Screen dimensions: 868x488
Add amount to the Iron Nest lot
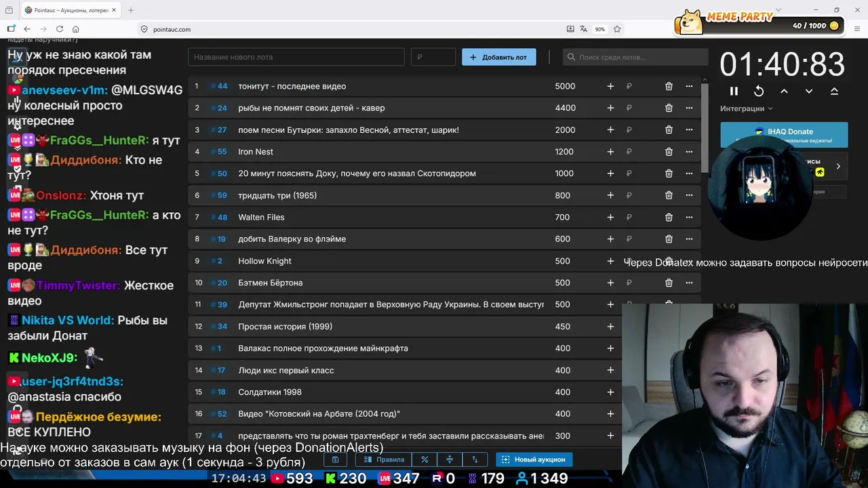(610, 152)
